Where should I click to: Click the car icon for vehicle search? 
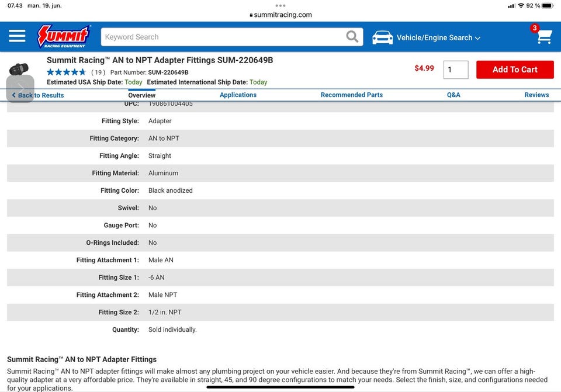pos(382,37)
